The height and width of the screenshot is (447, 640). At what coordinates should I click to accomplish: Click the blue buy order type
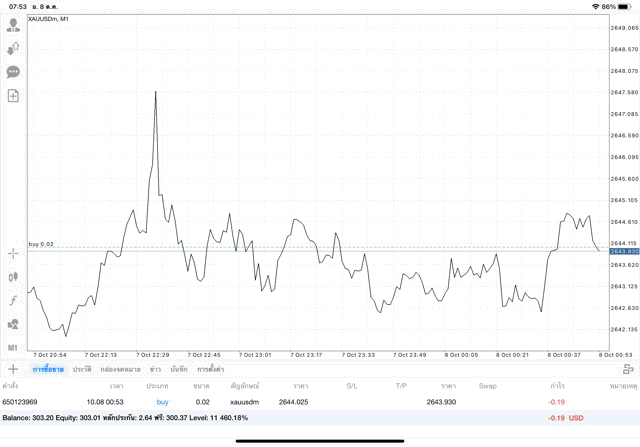tap(162, 401)
